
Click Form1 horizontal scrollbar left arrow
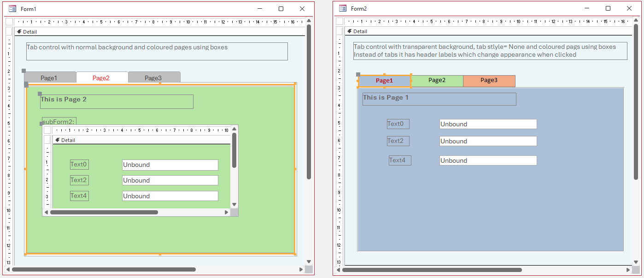pyautogui.click(x=8, y=269)
